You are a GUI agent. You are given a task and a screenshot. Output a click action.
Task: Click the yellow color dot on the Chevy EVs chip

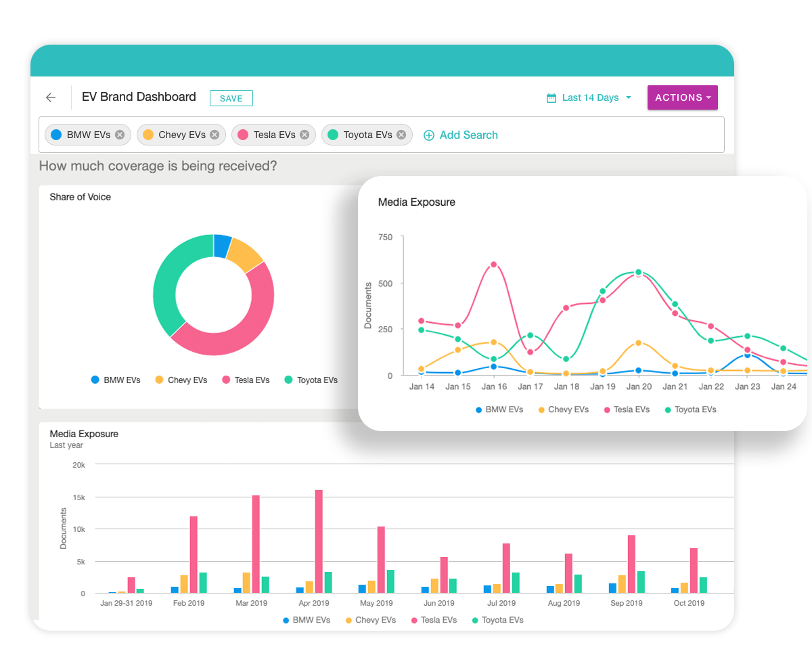148,134
